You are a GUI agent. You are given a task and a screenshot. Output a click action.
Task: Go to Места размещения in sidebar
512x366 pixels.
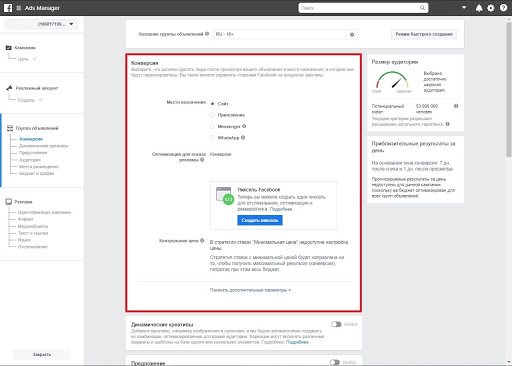click(x=39, y=167)
